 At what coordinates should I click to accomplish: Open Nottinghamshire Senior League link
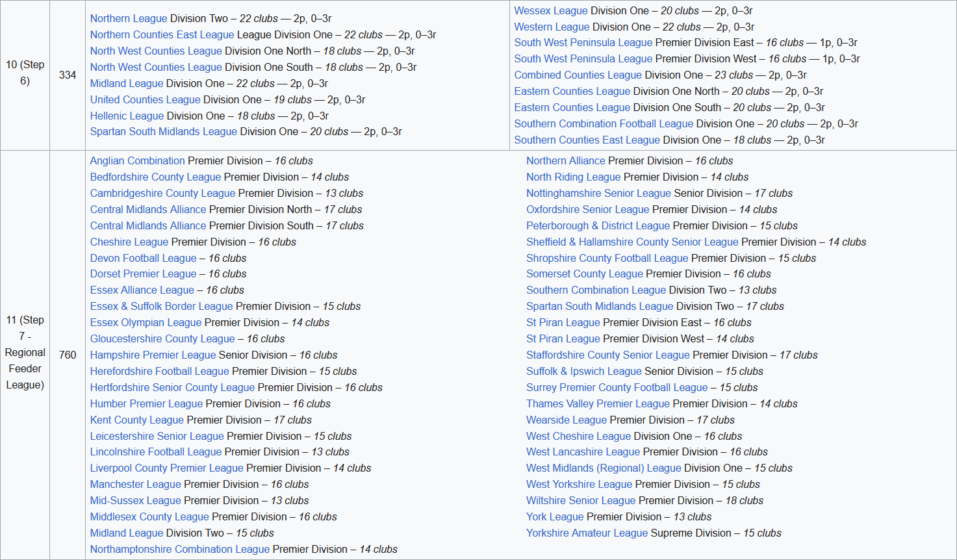[x=599, y=194]
